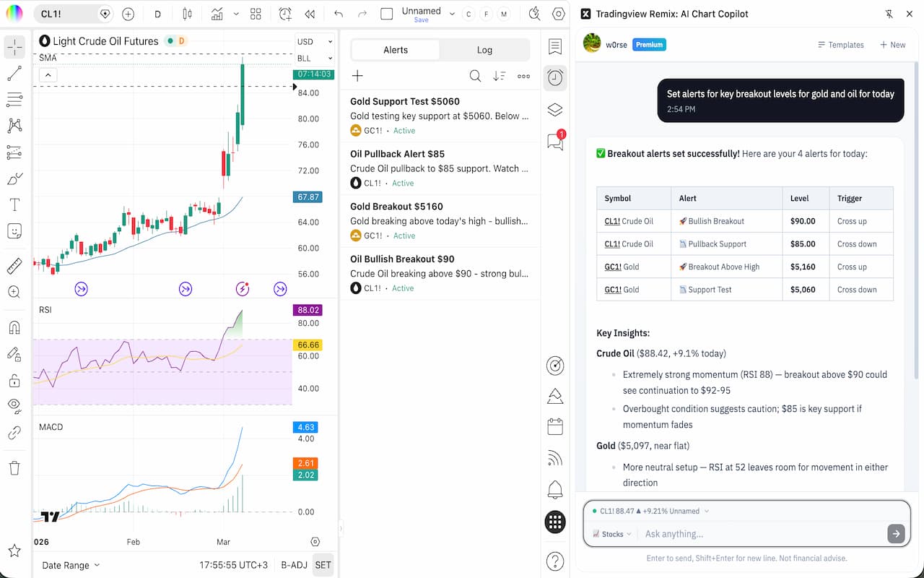Collapse the indicator legend arrow
924x578 pixels.
pyautogui.click(x=48, y=74)
